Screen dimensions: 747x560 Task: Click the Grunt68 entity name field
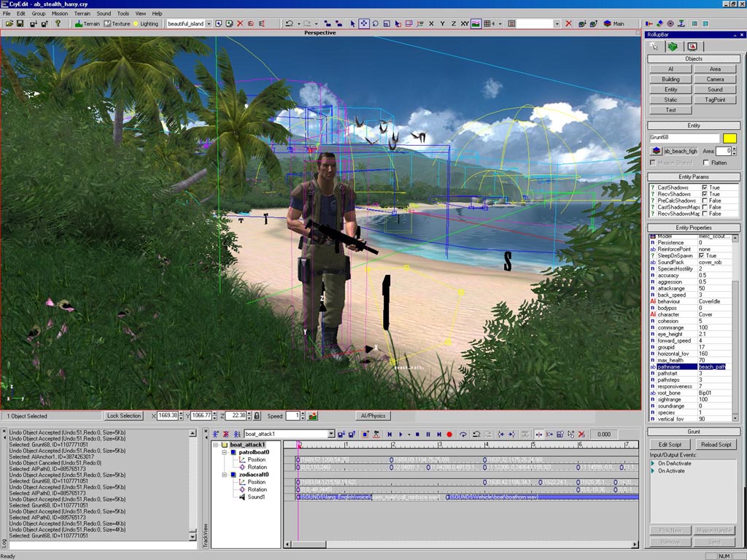684,138
